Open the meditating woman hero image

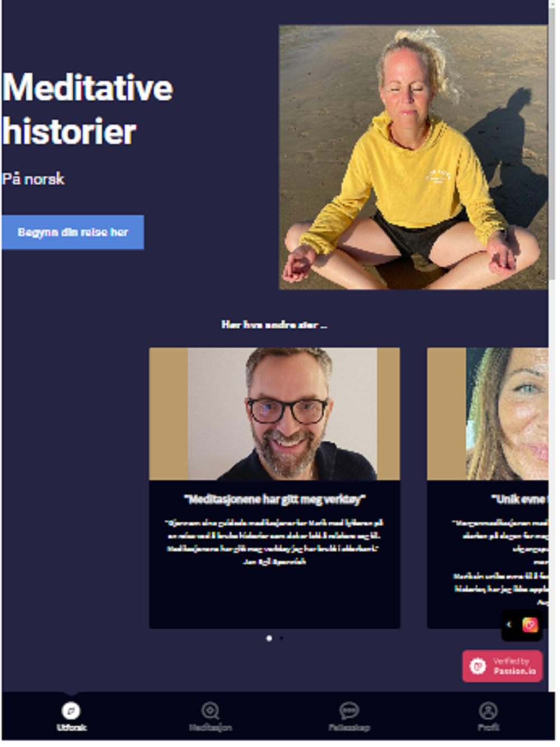click(413, 157)
